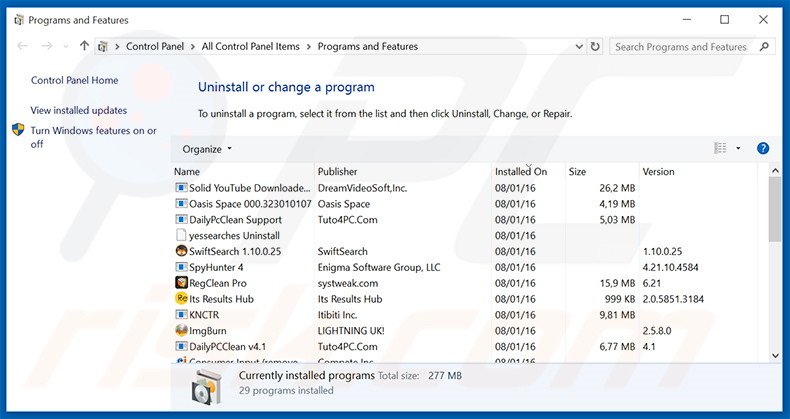Select the Solid YouTube Downloader row
The height and width of the screenshot is (419, 790).
[465, 188]
